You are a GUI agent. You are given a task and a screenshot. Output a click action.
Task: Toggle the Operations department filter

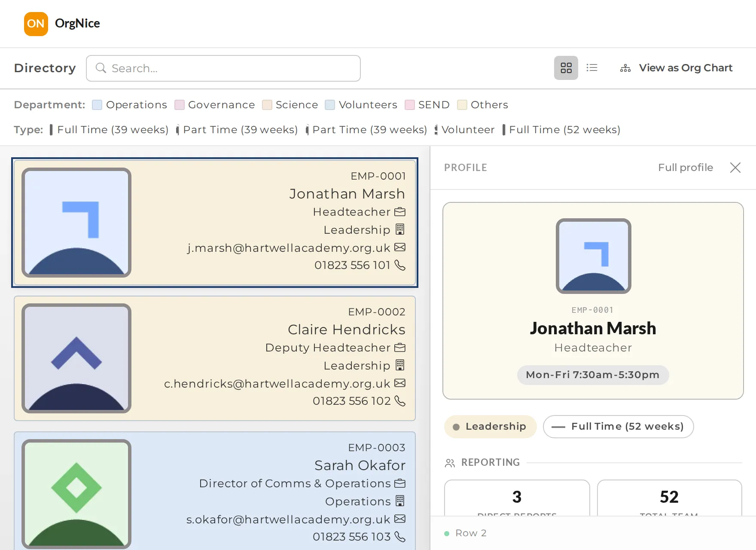tap(130, 105)
